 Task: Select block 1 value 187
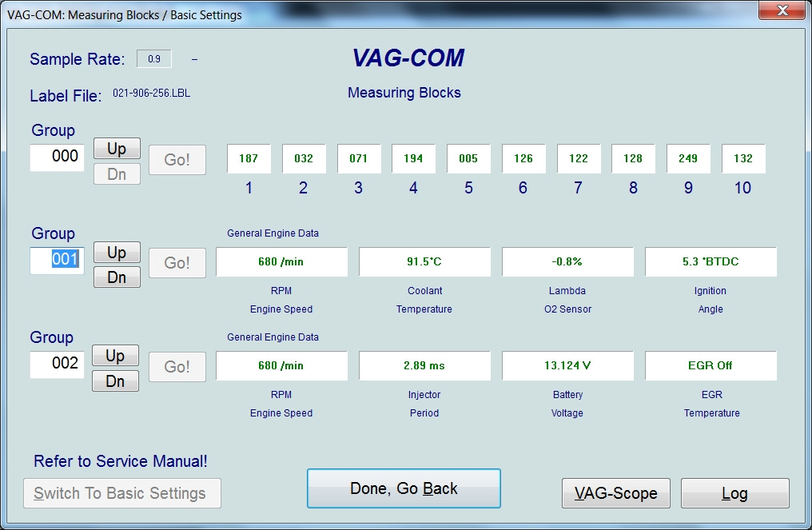tap(249, 158)
